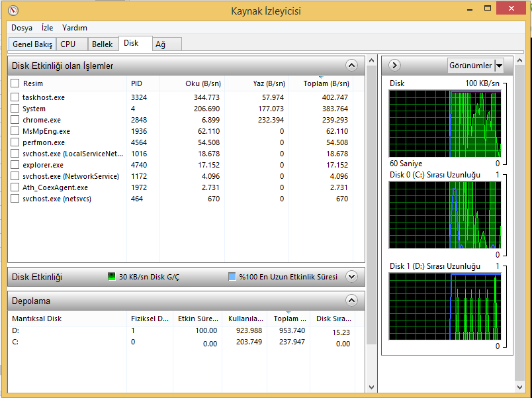532x398 pixels.
Task: Check the explorer.exe checkbox
Action: [x=15, y=165]
